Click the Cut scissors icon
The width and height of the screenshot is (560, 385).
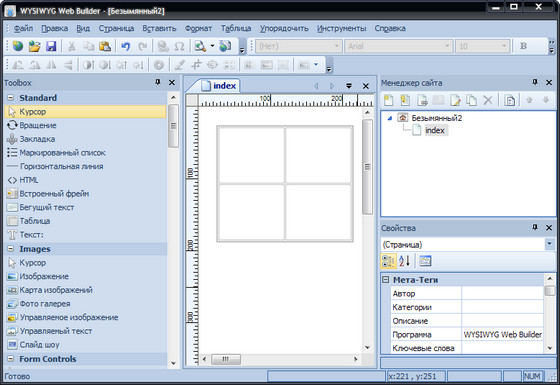[x=71, y=46]
